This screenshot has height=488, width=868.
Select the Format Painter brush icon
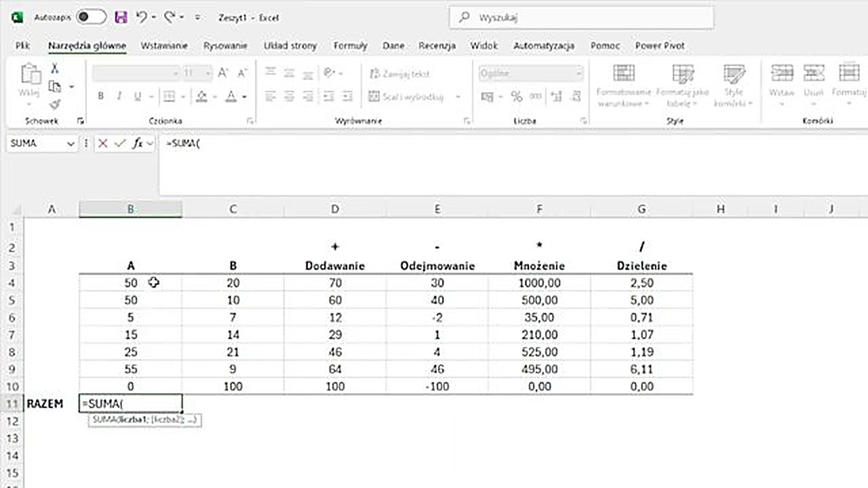55,104
